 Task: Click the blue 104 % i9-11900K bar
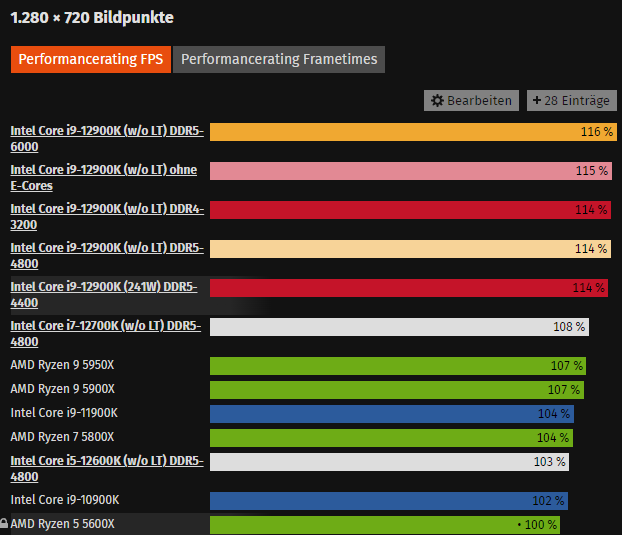click(392, 414)
